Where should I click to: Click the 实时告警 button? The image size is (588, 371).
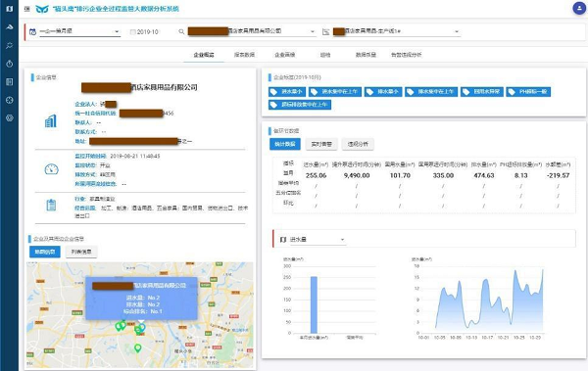pos(321,144)
